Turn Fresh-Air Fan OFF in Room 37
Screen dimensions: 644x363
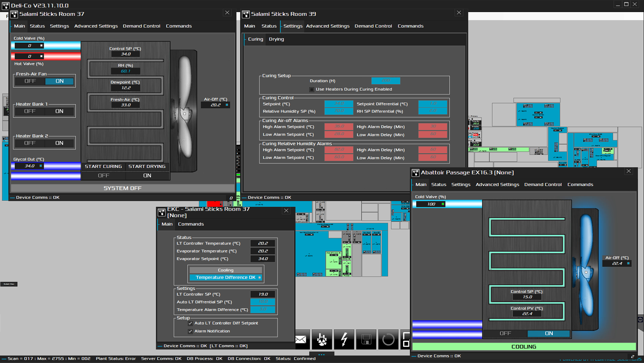click(x=30, y=81)
